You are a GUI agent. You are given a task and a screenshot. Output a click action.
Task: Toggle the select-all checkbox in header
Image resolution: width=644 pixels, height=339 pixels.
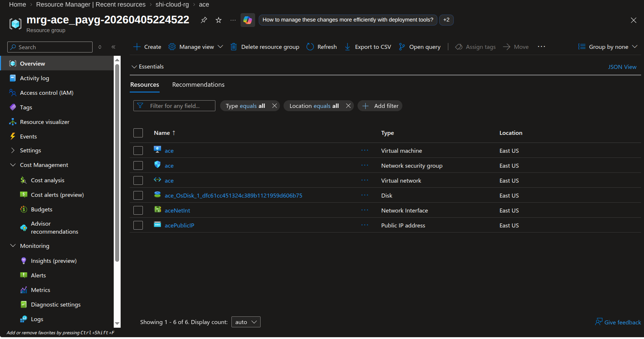[x=138, y=133]
